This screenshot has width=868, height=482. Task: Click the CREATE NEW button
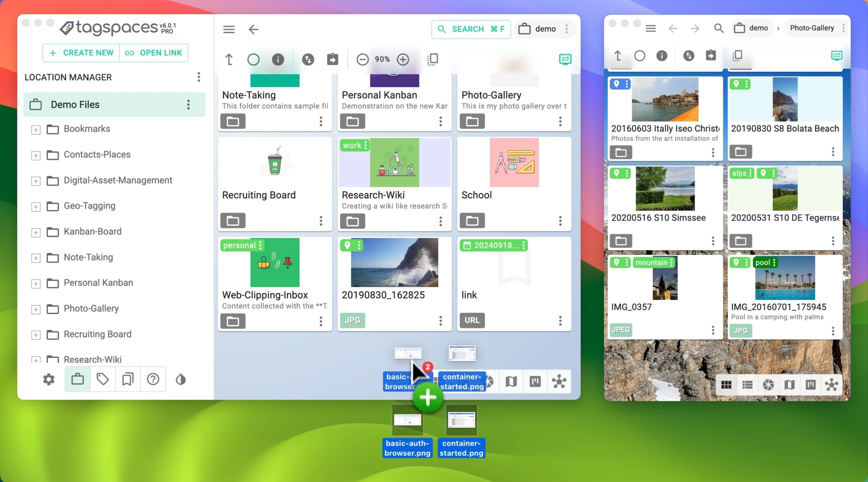[81, 53]
